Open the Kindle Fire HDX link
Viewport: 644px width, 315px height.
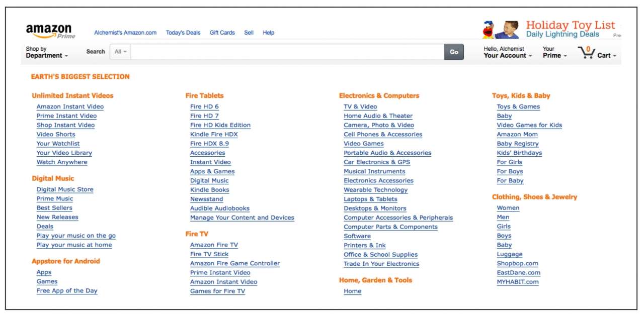(214, 135)
